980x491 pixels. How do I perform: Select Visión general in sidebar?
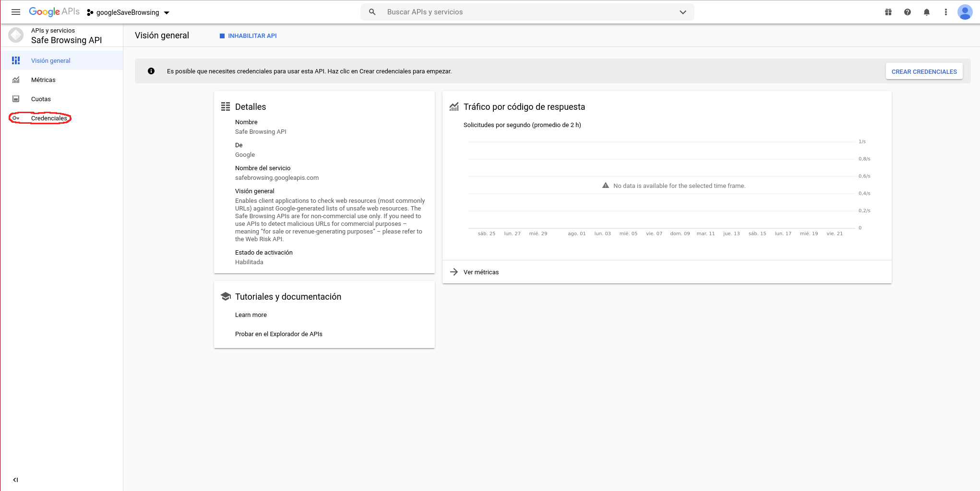pos(50,61)
